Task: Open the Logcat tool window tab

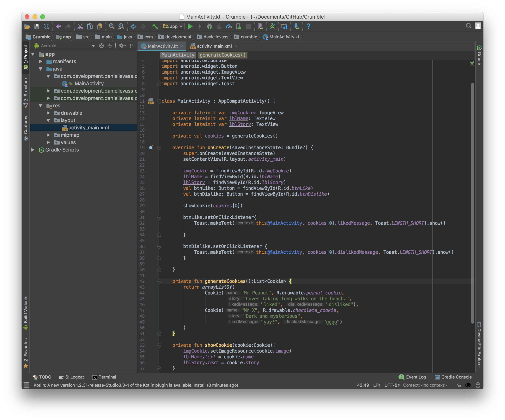Action: (x=72, y=377)
